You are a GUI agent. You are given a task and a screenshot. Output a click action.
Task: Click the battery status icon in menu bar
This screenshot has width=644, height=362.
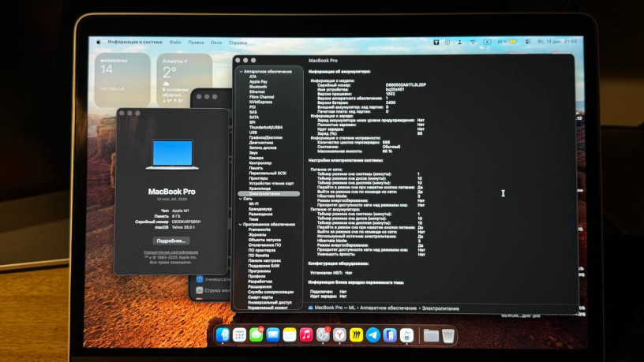[512, 42]
